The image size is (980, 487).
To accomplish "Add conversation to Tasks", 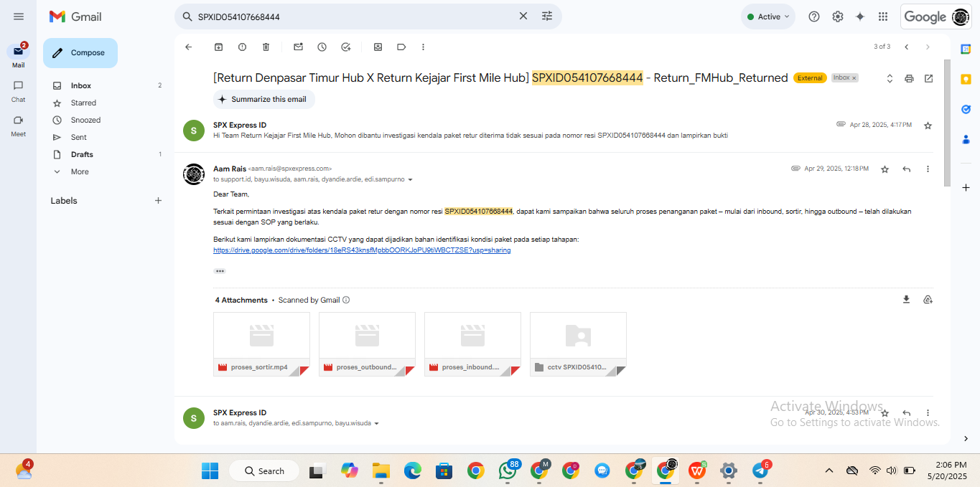I will 345,47.
